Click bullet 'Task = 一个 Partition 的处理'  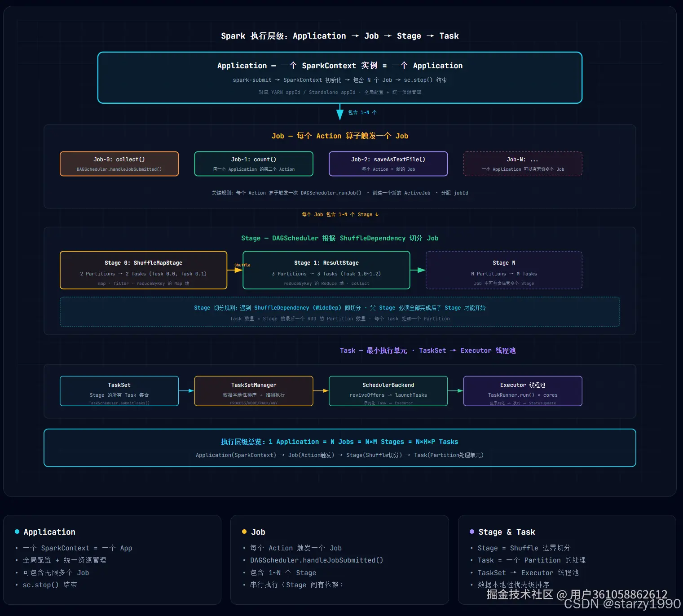tap(532, 560)
